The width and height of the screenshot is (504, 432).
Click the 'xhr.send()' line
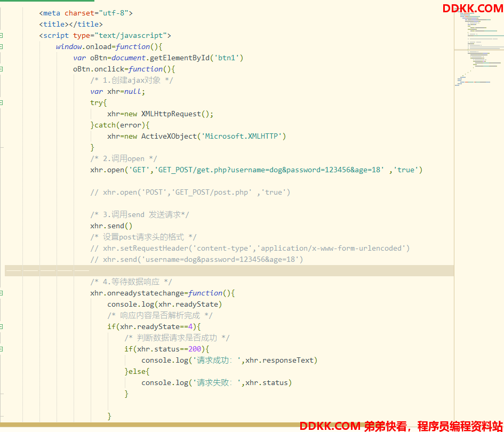[111, 226]
